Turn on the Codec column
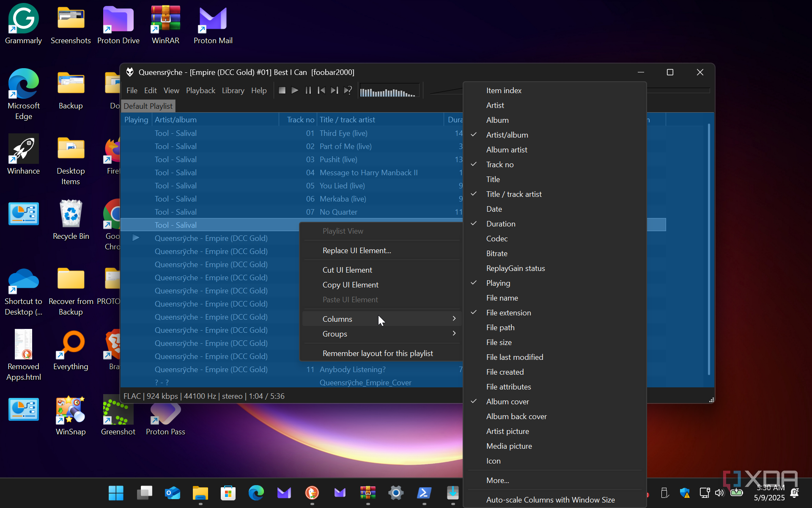The height and width of the screenshot is (508, 812). 497,238
